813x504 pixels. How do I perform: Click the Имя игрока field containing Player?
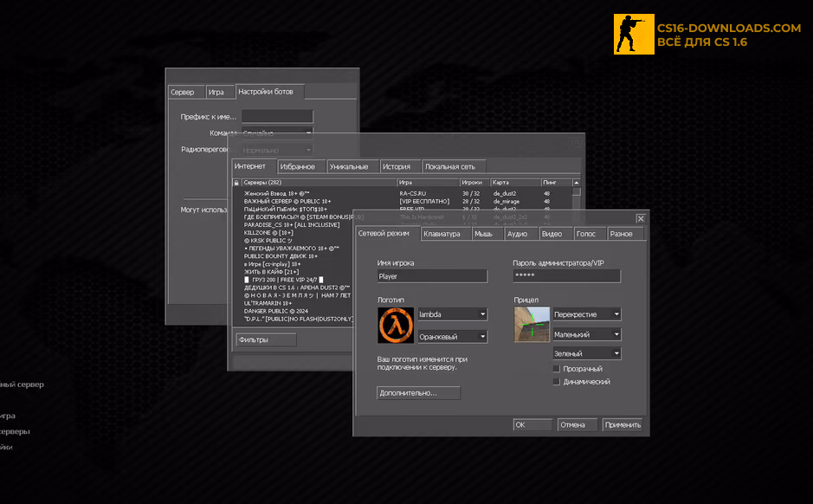pyautogui.click(x=432, y=276)
